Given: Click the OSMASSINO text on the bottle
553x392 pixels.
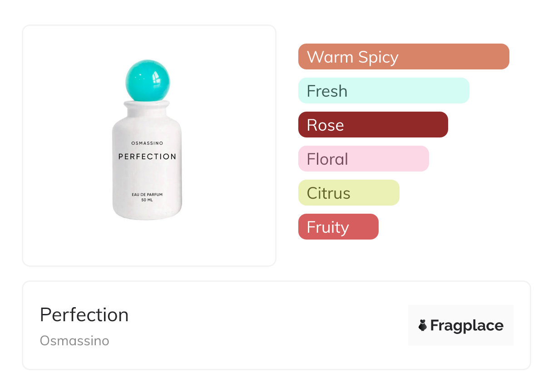Looking at the screenshot, I should click(147, 143).
